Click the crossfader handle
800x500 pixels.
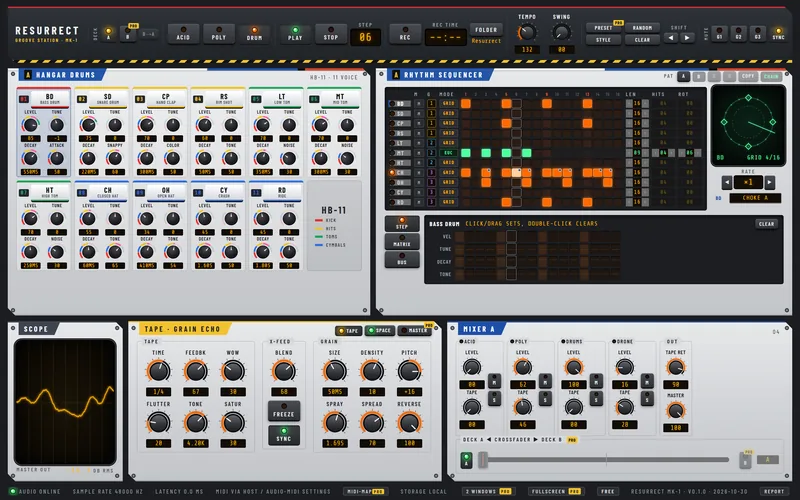[x=483, y=460]
